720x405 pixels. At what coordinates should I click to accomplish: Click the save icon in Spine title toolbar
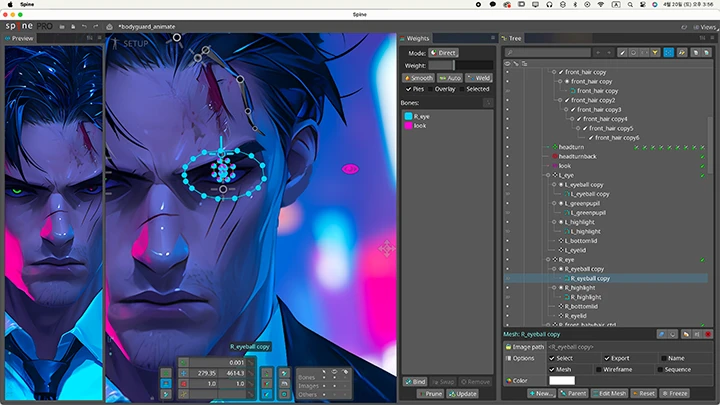point(73,27)
